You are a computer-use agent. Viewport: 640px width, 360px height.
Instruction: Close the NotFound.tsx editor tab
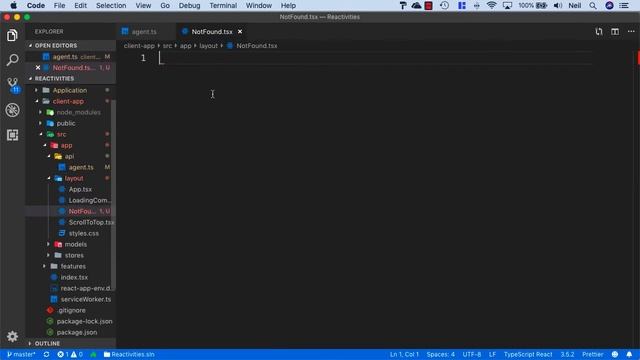(240, 31)
